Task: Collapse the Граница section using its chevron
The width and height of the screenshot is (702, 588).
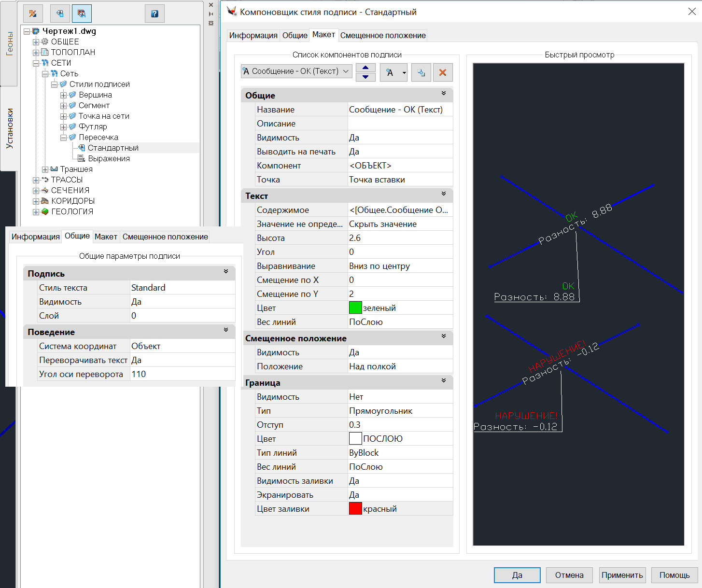Action: click(444, 381)
